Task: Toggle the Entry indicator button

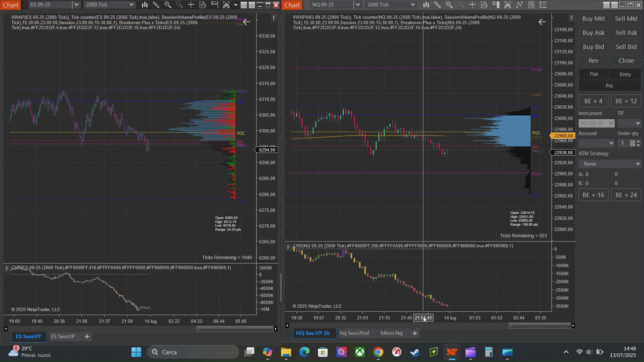Action: tap(625, 74)
